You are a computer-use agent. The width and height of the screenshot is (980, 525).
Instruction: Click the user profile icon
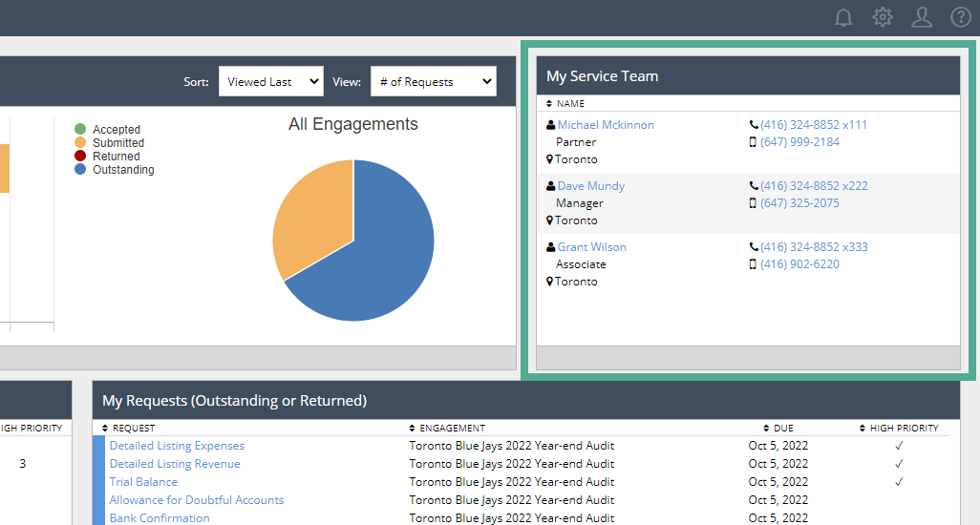(x=922, y=17)
